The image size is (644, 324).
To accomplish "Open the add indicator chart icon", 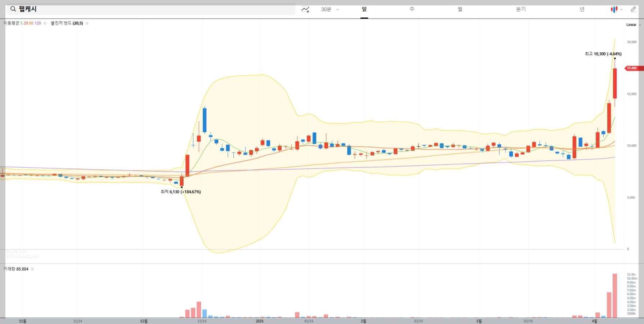I will 305,9.
